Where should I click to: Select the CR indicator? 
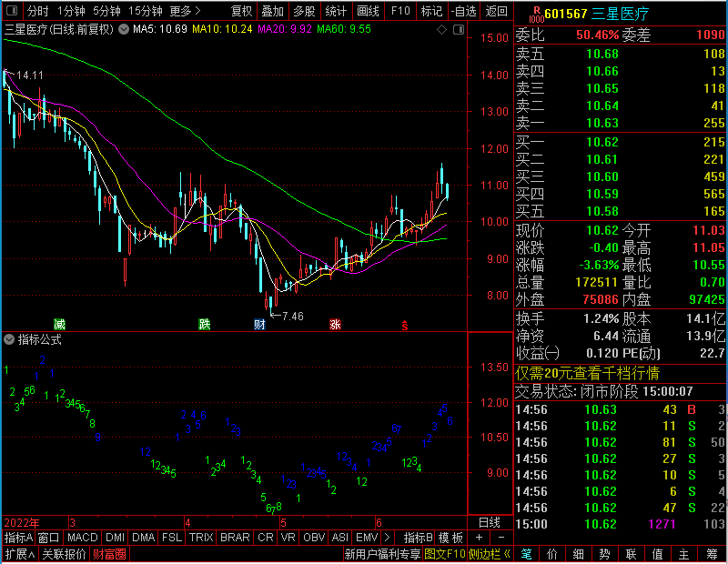coord(265,538)
